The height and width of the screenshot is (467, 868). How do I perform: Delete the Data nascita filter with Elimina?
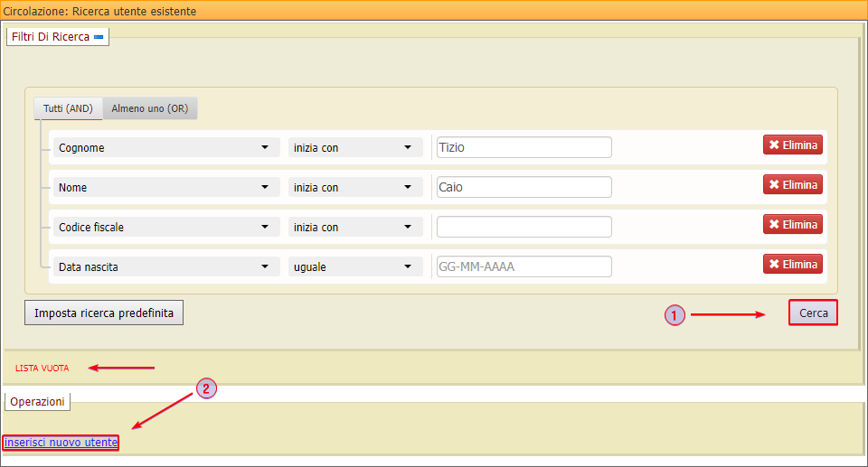point(792,264)
